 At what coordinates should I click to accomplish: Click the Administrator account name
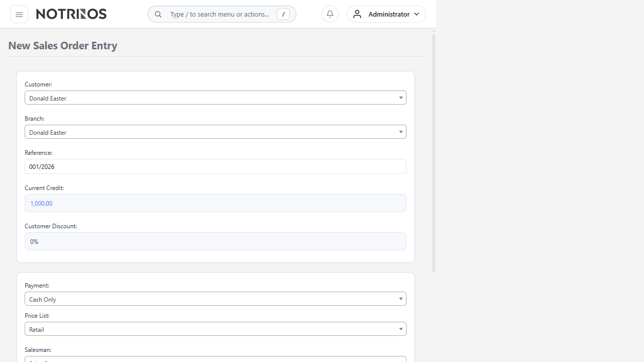pos(388,14)
